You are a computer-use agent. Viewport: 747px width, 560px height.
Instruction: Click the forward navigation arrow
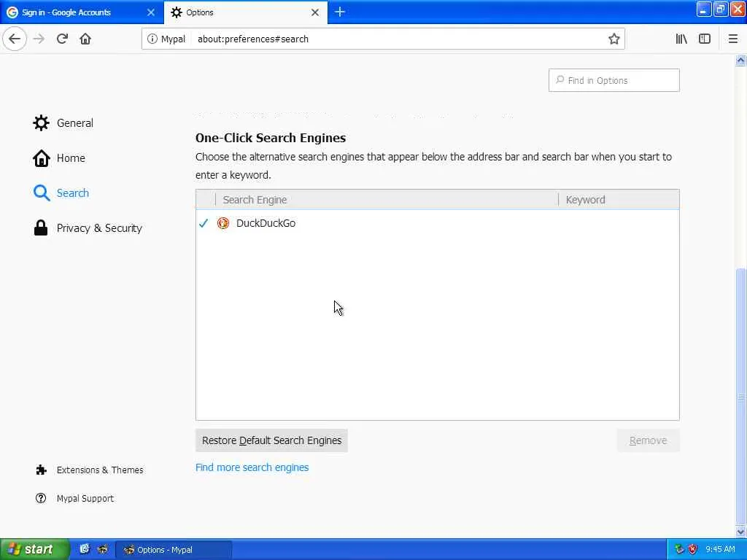point(39,39)
